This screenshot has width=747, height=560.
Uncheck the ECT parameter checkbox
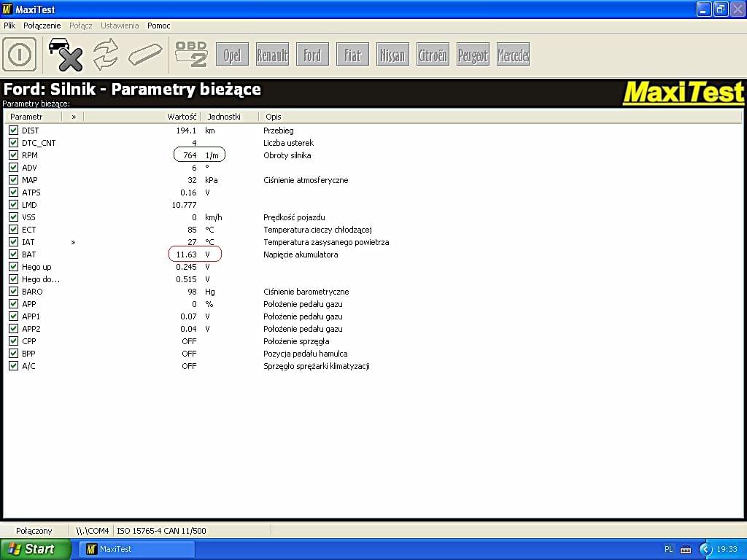click(x=13, y=229)
